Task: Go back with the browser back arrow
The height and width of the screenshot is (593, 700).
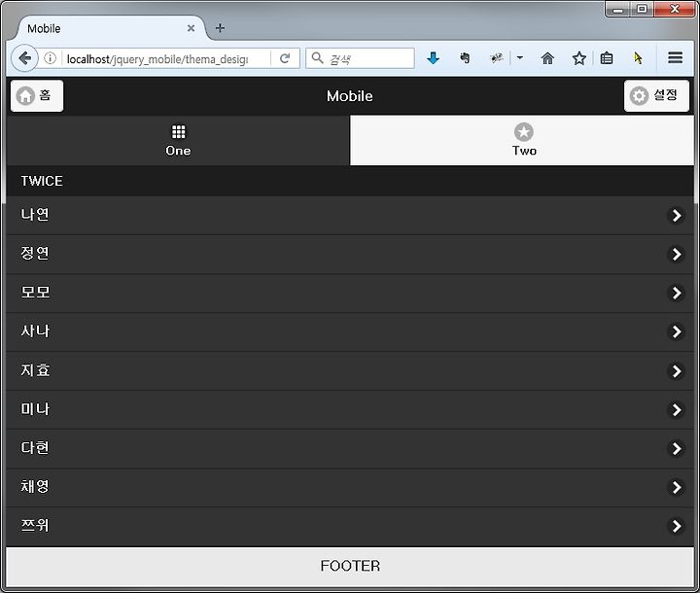Action: (x=24, y=58)
